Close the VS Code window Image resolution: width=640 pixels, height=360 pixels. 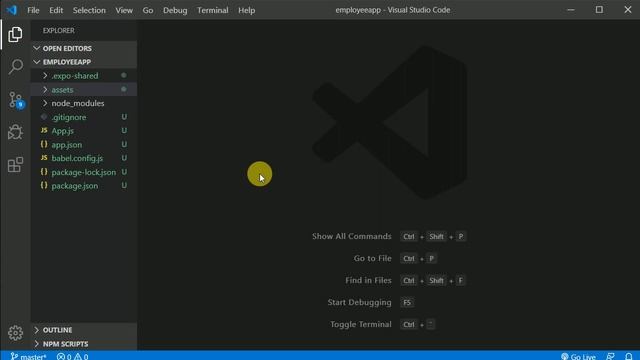coord(628,10)
